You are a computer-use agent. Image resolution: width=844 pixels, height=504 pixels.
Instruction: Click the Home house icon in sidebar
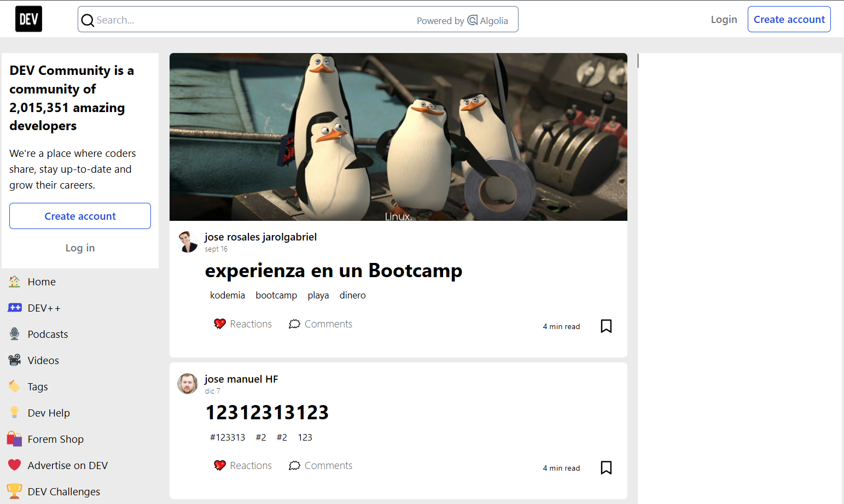15,282
